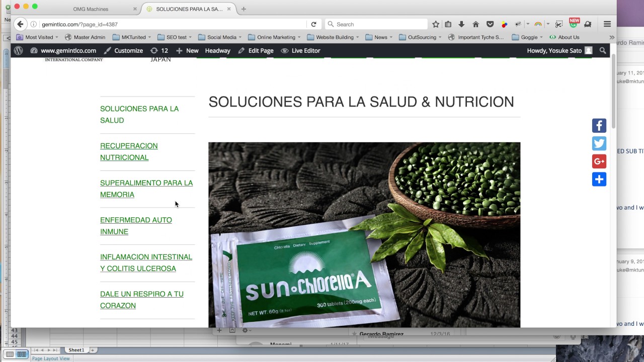644x362 pixels.
Task: Open downloads arrow icon
Action: [461, 24]
